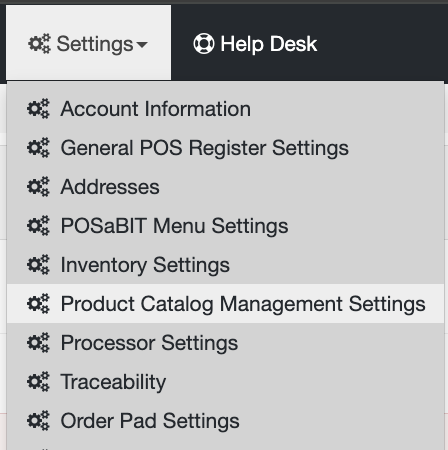This screenshot has width=448, height=450.
Task: Choose Inventory Settings menu entry
Action: click(x=225, y=265)
